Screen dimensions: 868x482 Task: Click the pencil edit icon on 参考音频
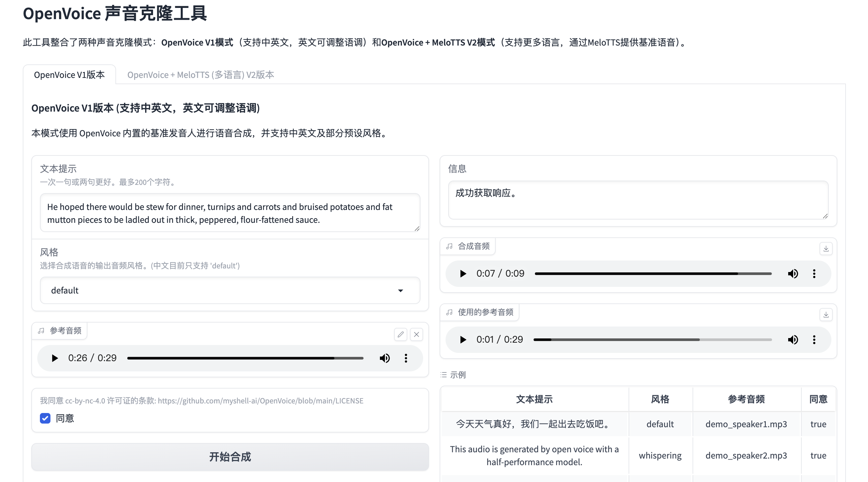coord(400,334)
